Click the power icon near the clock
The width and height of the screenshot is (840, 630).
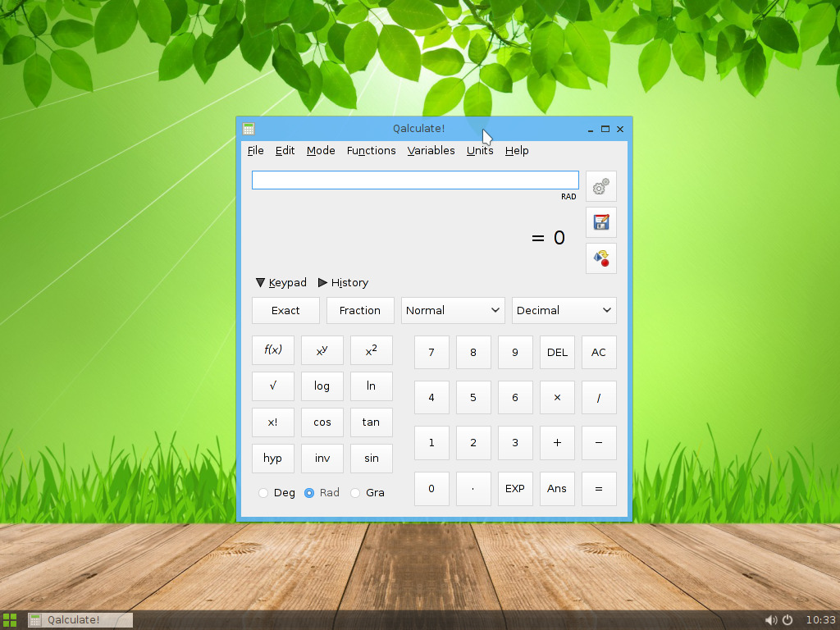pos(787,619)
